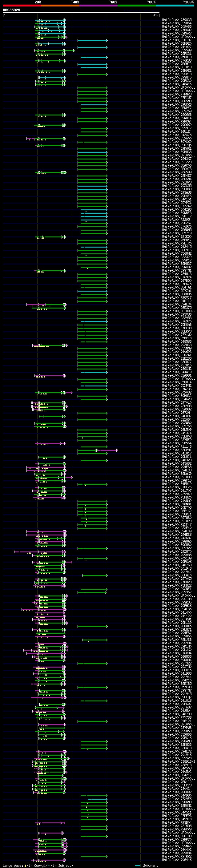Select hit UniRef100_Q38913
This screenshot has width=197, height=868.
pos(177,765)
